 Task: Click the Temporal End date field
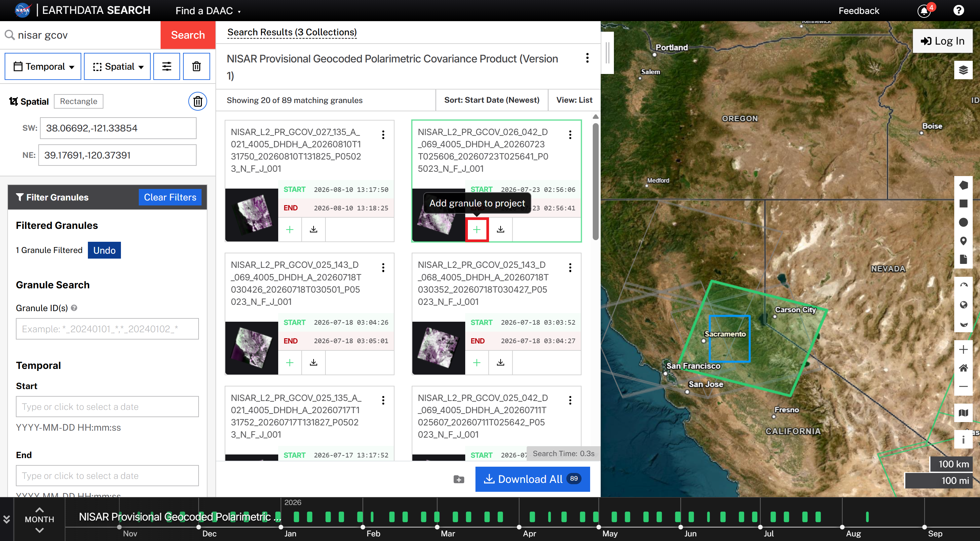point(107,476)
